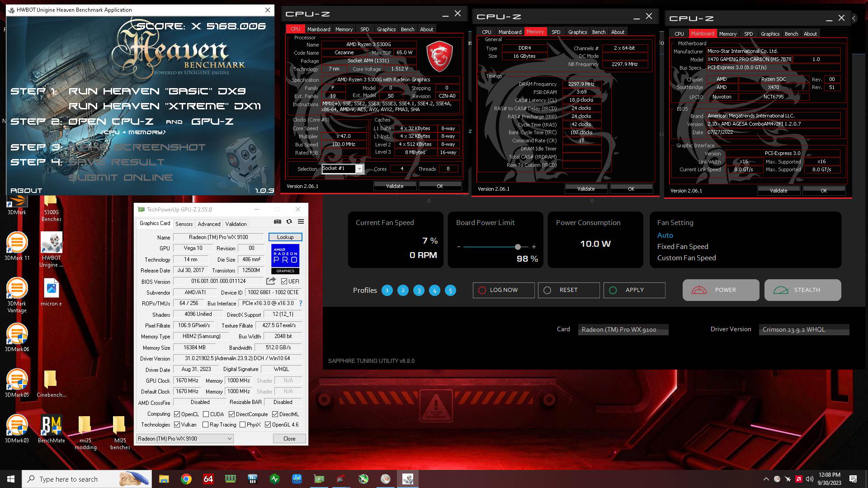Viewport: 868px width, 488px height.
Task: Click the Close button in GPU-Z
Action: pyautogui.click(x=289, y=439)
